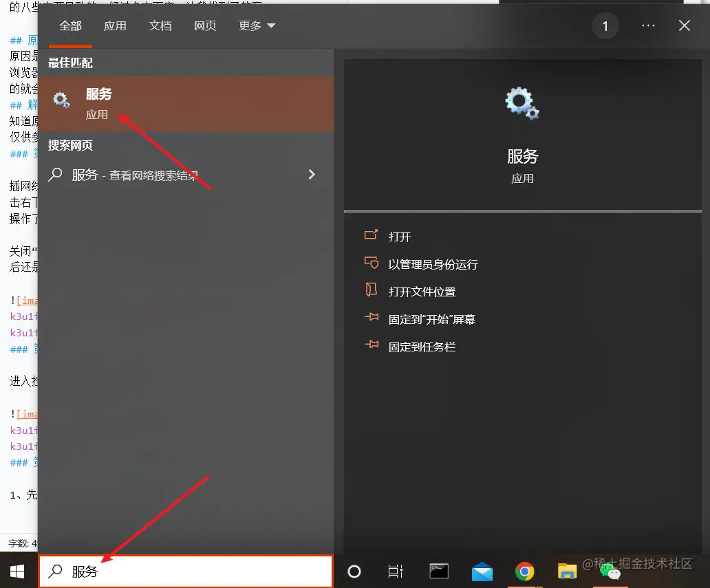Open the 服务 best match result

[x=186, y=104]
